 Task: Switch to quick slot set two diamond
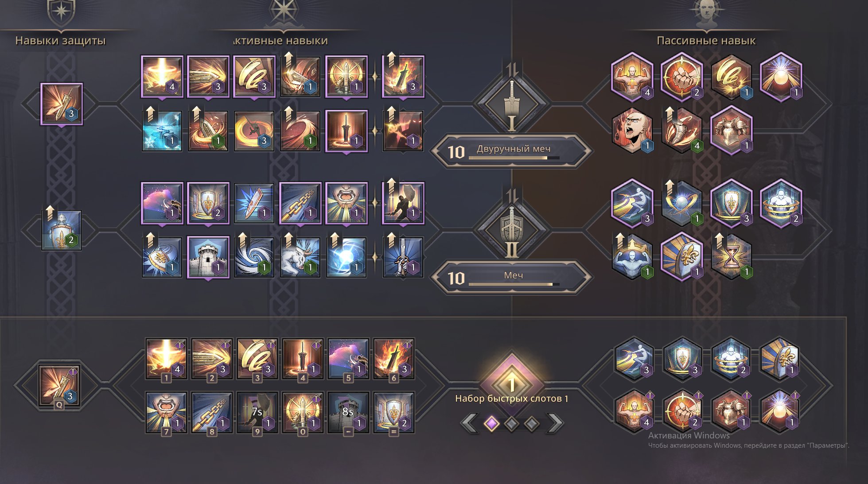[x=511, y=424]
